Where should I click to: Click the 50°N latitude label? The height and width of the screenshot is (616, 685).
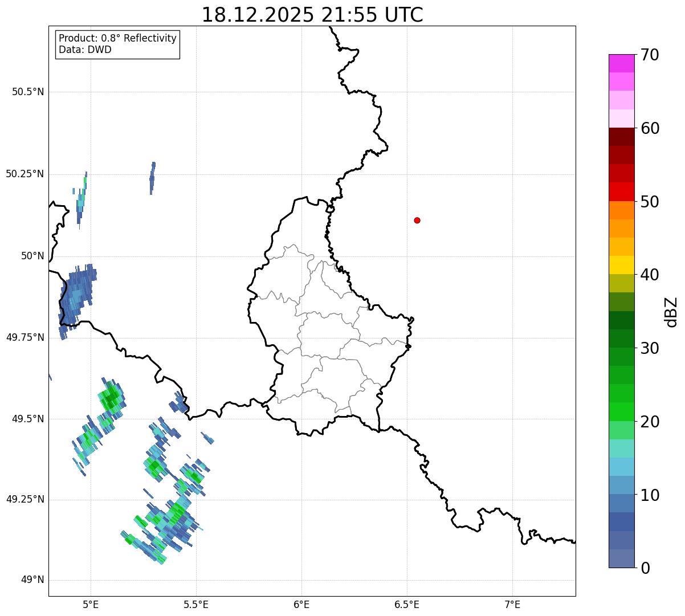pyautogui.click(x=32, y=256)
